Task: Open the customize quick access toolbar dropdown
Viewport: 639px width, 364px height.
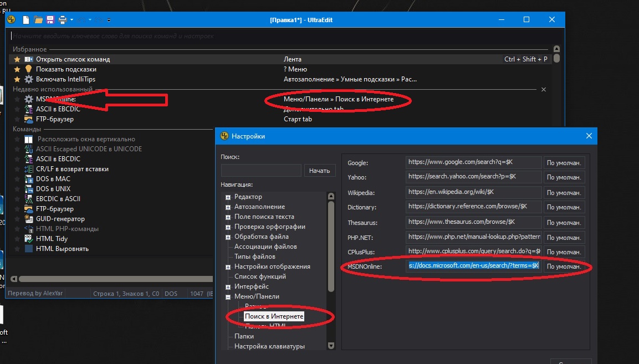Action: [x=109, y=19]
